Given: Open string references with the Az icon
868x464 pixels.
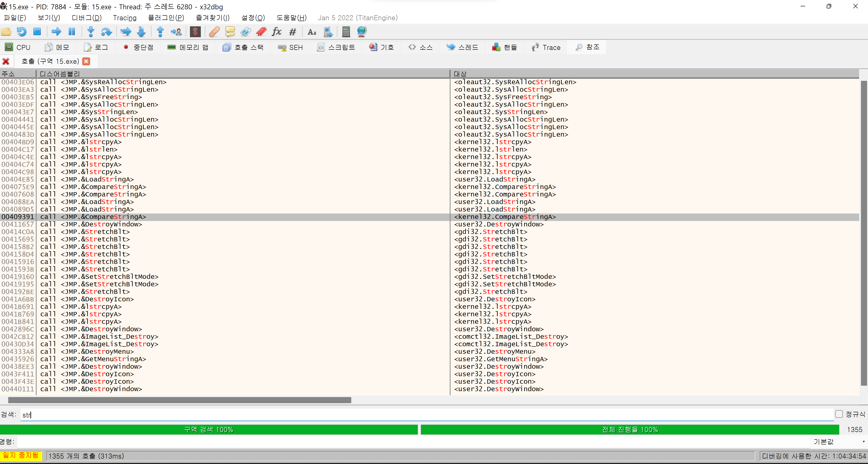Looking at the screenshot, I should point(312,32).
